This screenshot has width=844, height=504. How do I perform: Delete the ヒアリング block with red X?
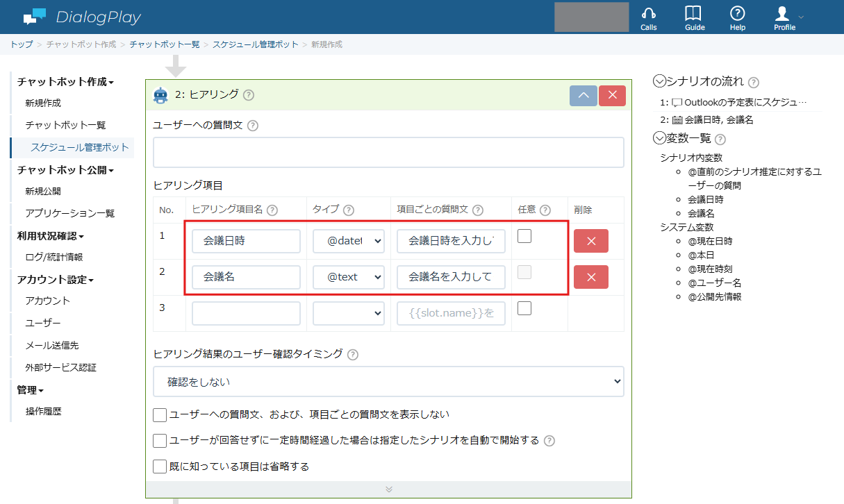[x=612, y=95]
